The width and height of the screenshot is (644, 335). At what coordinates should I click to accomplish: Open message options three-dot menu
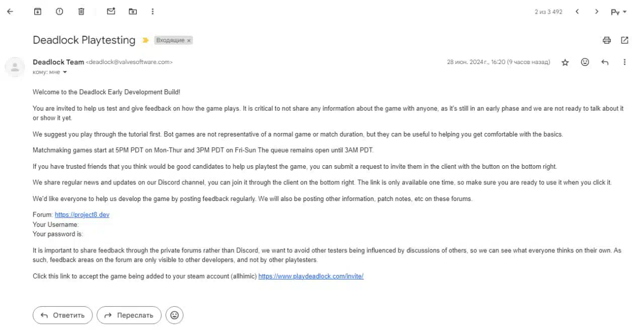point(624,62)
